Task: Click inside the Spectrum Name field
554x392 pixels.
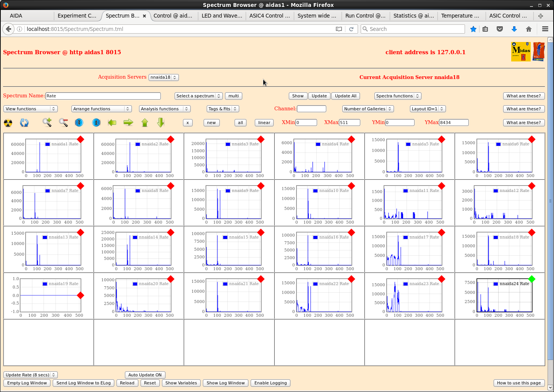Action: (103, 96)
